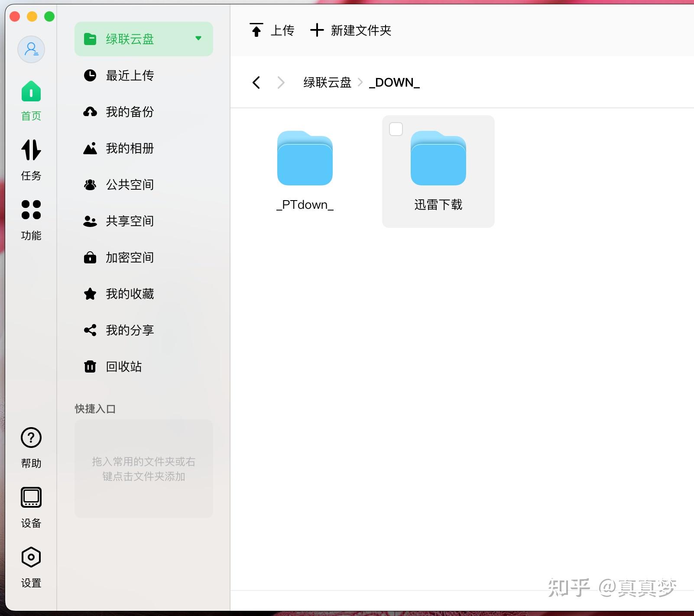Go back with the left chevron
Viewport: 694px width, 616px height.
coord(256,82)
